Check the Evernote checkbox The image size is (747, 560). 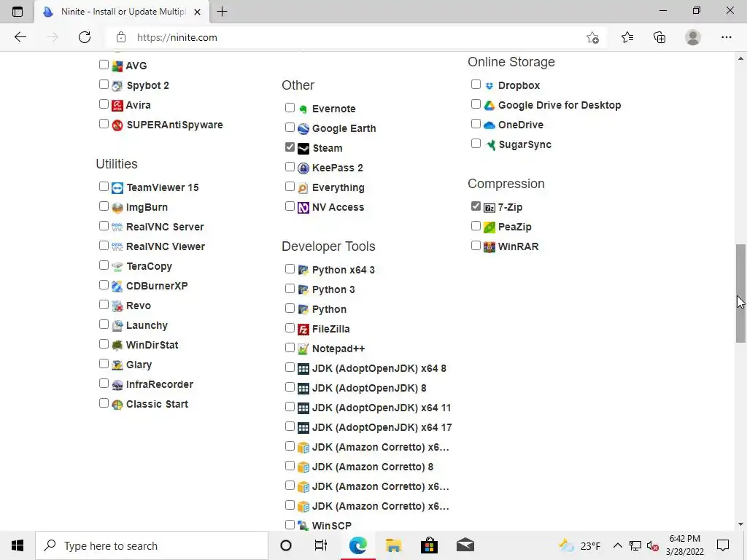pyautogui.click(x=290, y=108)
